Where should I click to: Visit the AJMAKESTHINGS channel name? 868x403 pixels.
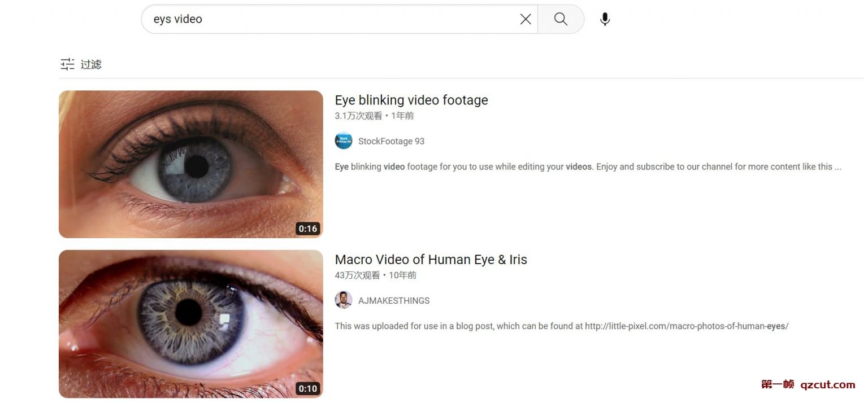click(x=394, y=301)
